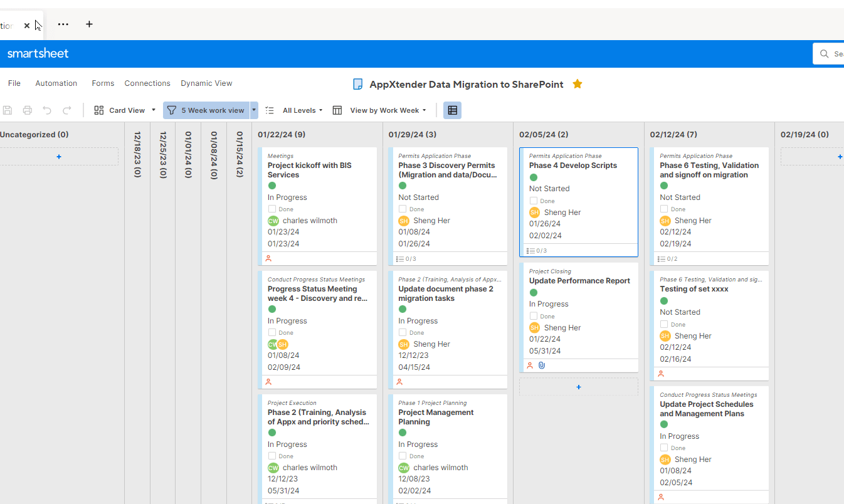
Task: Toggle the 5 Week work view filter
Action: click(206, 110)
